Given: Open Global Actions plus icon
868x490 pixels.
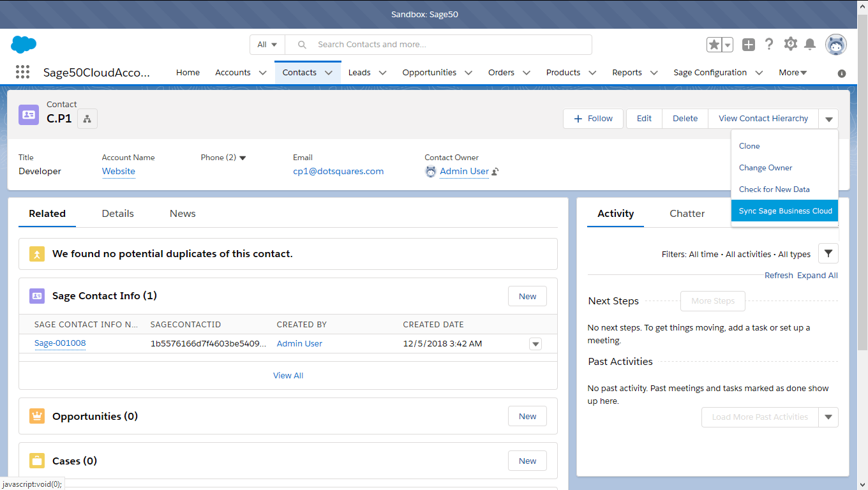Looking at the screenshot, I should (749, 45).
